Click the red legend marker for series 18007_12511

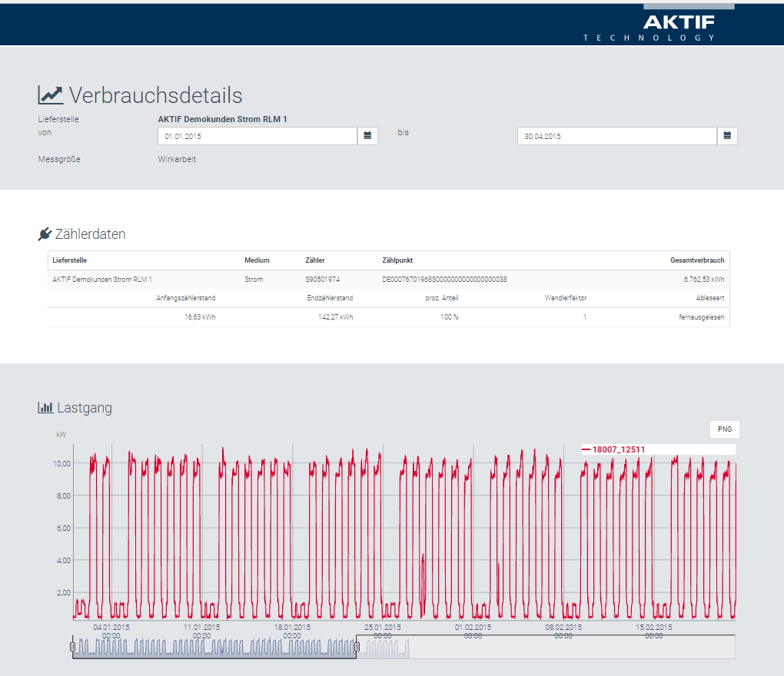click(x=586, y=449)
